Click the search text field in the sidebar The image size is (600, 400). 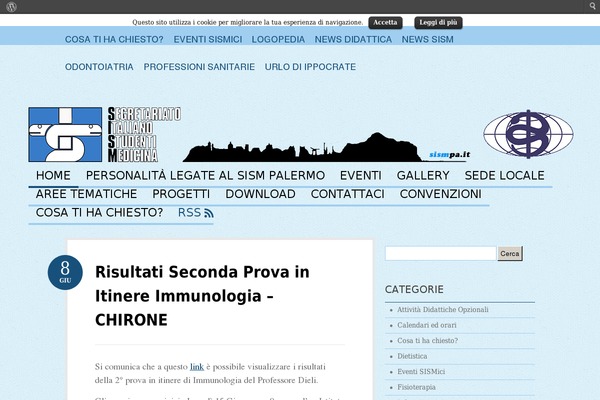(x=440, y=253)
